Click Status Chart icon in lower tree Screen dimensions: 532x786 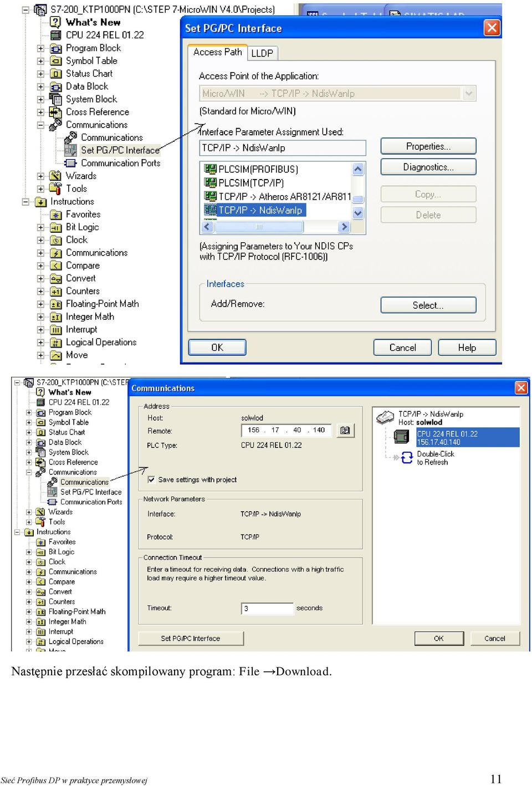pos(40,432)
